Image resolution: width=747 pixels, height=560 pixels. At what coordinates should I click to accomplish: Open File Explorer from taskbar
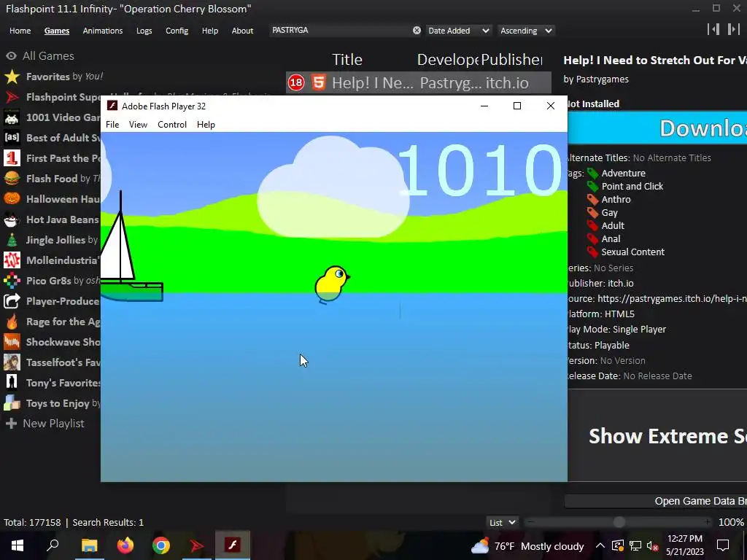click(x=89, y=545)
